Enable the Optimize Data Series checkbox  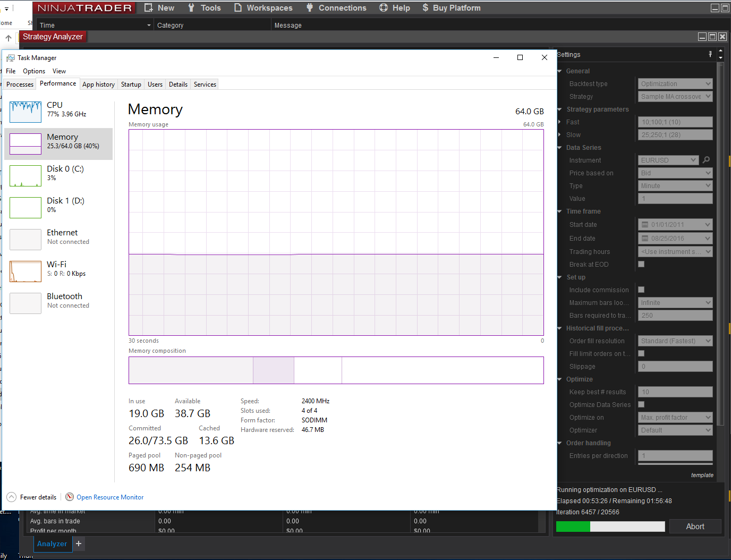[641, 404]
